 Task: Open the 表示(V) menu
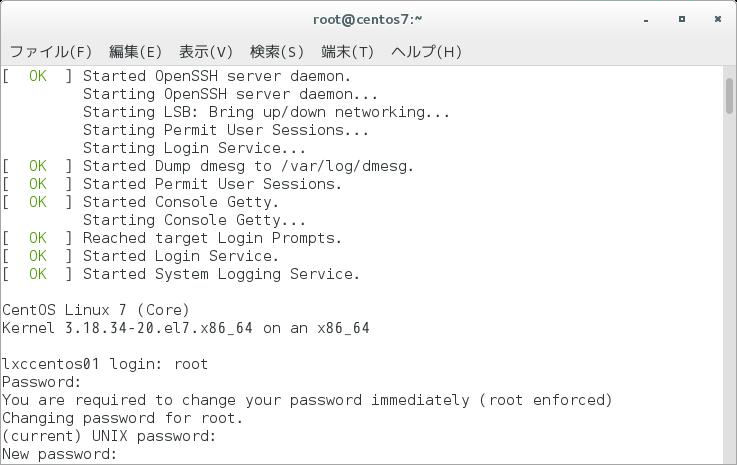click(206, 51)
